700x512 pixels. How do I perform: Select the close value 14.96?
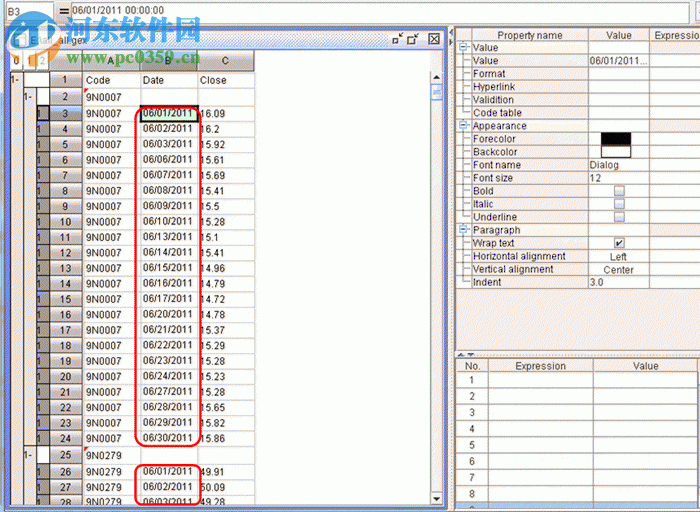click(x=226, y=268)
